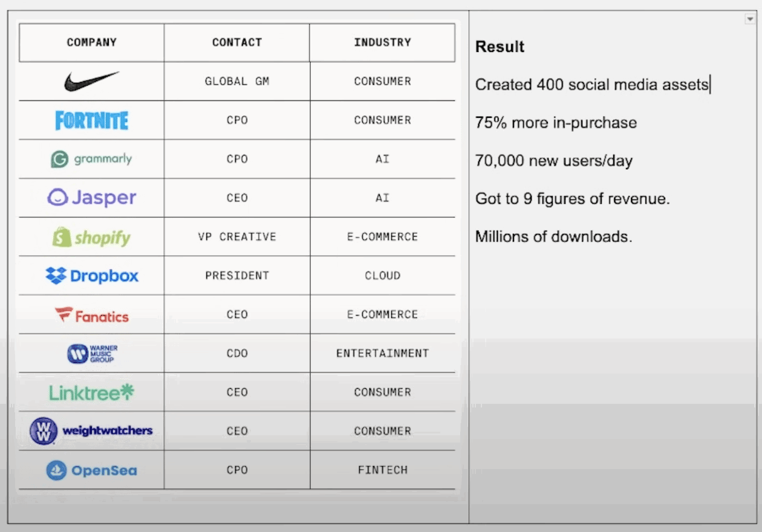
Task: Click the COMPANY column header
Action: coord(91,42)
